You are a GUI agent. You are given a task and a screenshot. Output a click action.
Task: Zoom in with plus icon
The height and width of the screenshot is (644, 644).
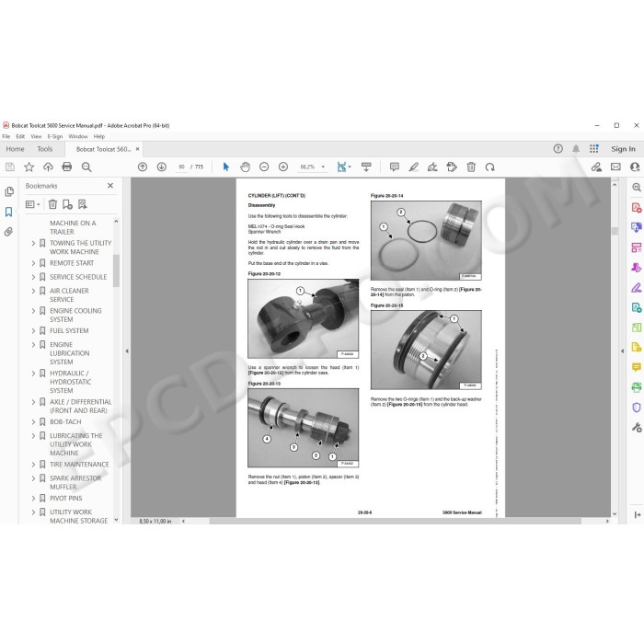pyautogui.click(x=283, y=167)
